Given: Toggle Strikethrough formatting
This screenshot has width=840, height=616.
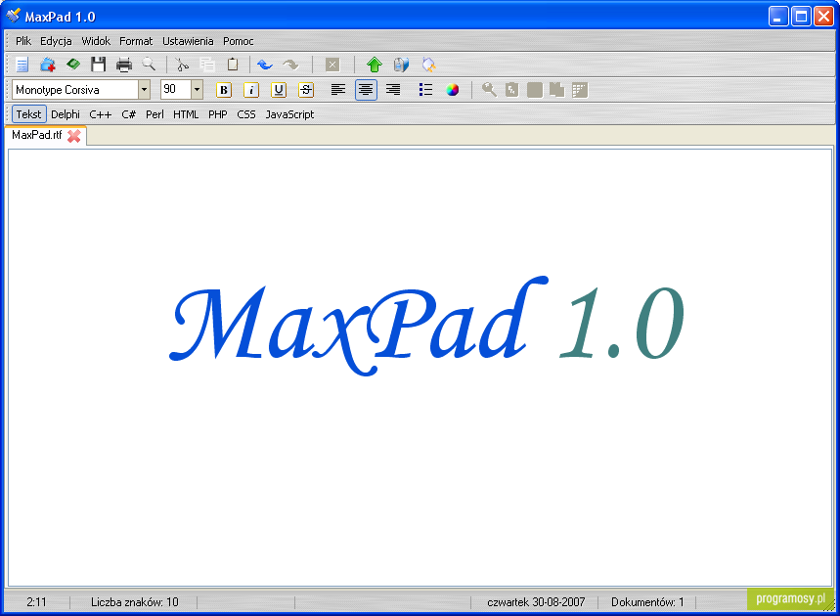Looking at the screenshot, I should click(306, 90).
